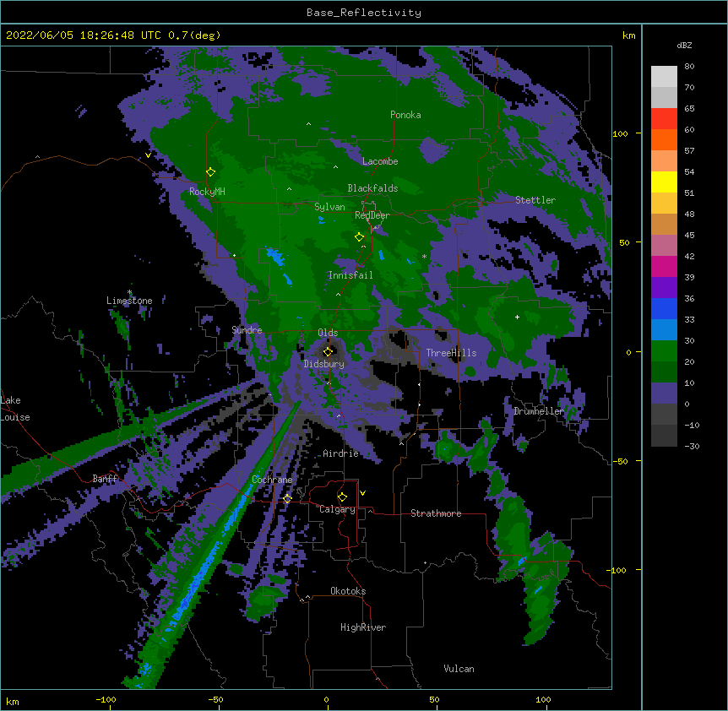Click the Sundre town label
Screen dimensions: 728x711
tap(247, 330)
